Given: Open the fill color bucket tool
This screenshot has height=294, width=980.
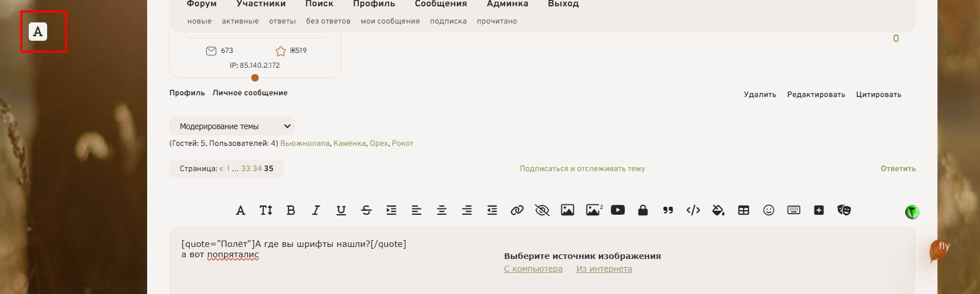Looking at the screenshot, I should point(718,210).
